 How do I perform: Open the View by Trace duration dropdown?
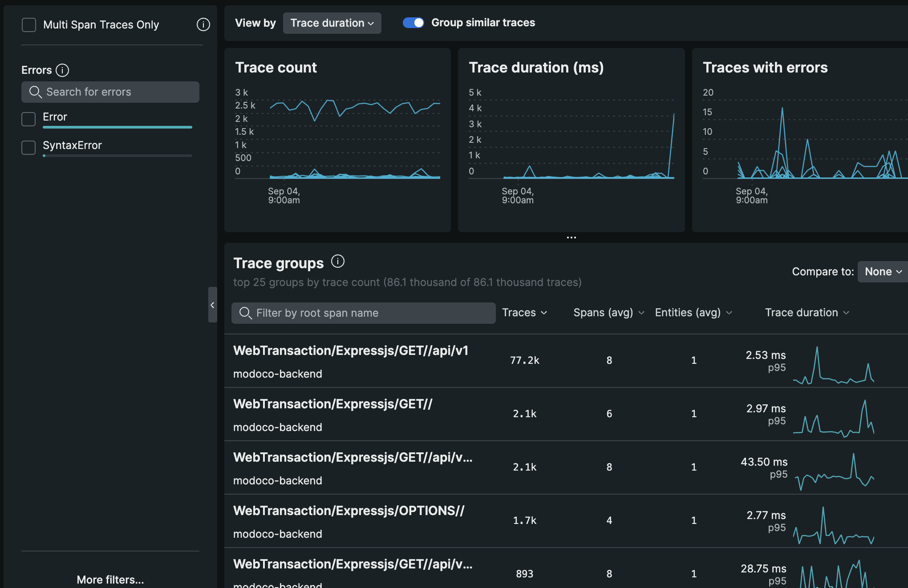click(332, 23)
